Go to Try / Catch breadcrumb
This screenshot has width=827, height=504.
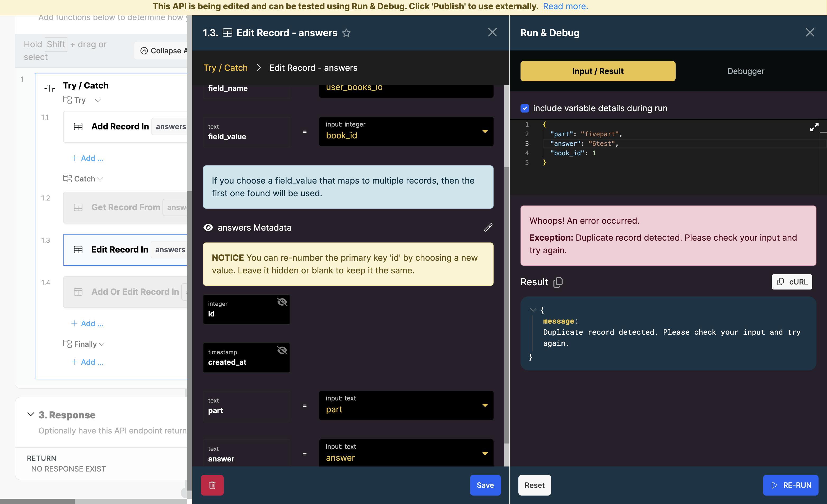point(226,68)
